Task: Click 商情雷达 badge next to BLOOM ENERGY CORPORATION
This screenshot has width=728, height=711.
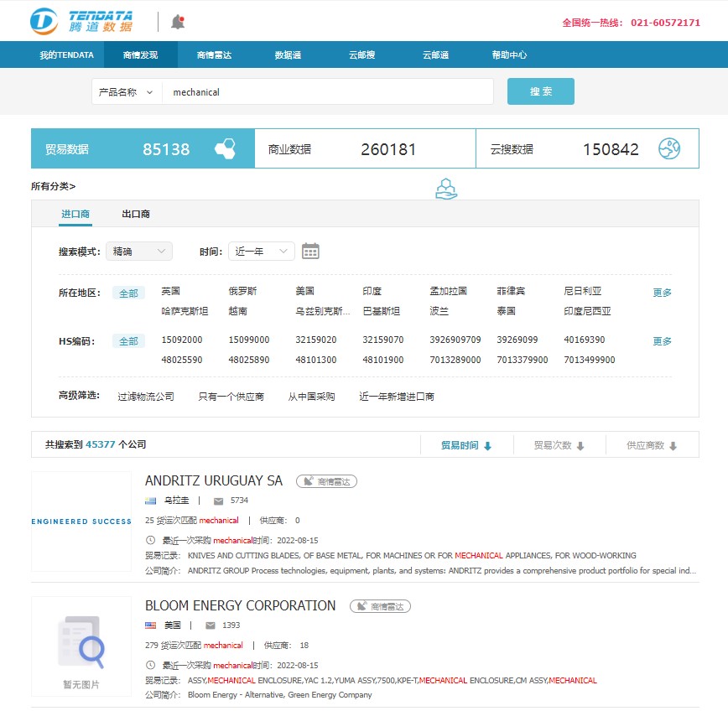Action: 380,606
